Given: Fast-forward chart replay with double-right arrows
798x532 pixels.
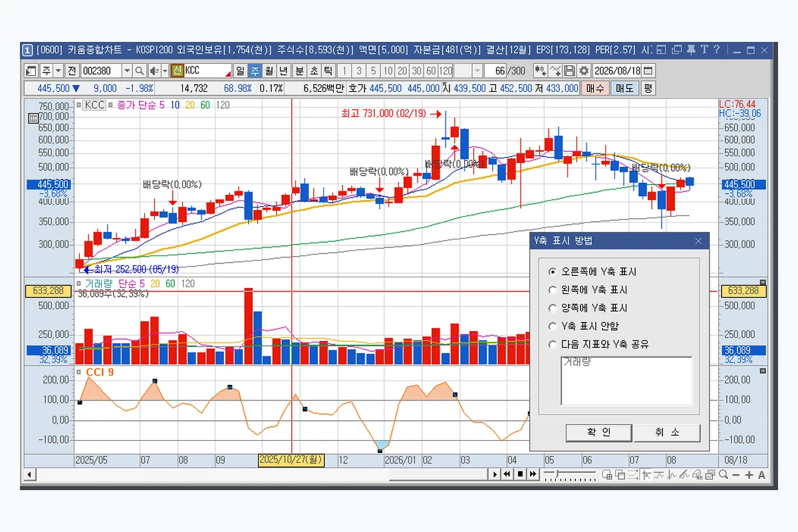Looking at the screenshot, I should tap(533, 474).
